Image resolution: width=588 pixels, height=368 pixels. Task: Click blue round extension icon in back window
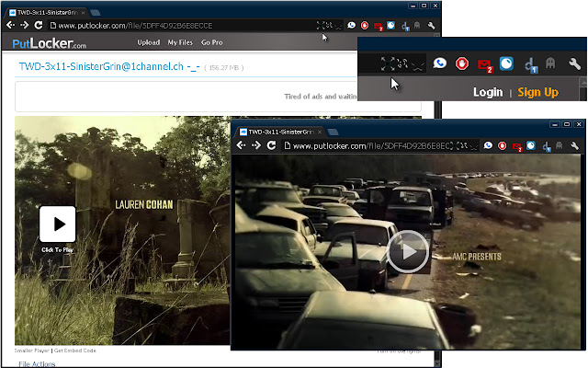click(x=390, y=25)
